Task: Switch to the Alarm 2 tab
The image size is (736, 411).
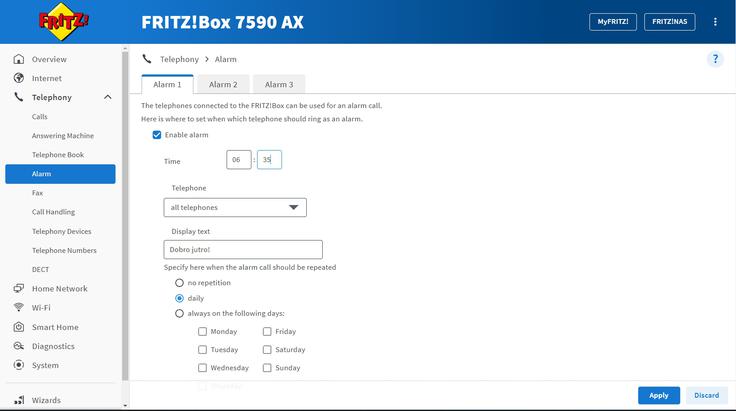Action: pyautogui.click(x=223, y=84)
